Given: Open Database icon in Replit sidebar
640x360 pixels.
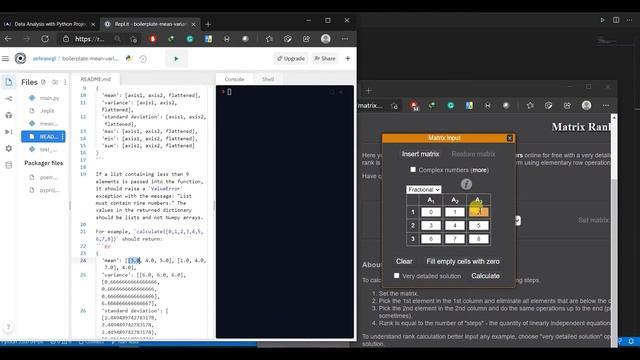Looking at the screenshot, I should click(x=9, y=165).
